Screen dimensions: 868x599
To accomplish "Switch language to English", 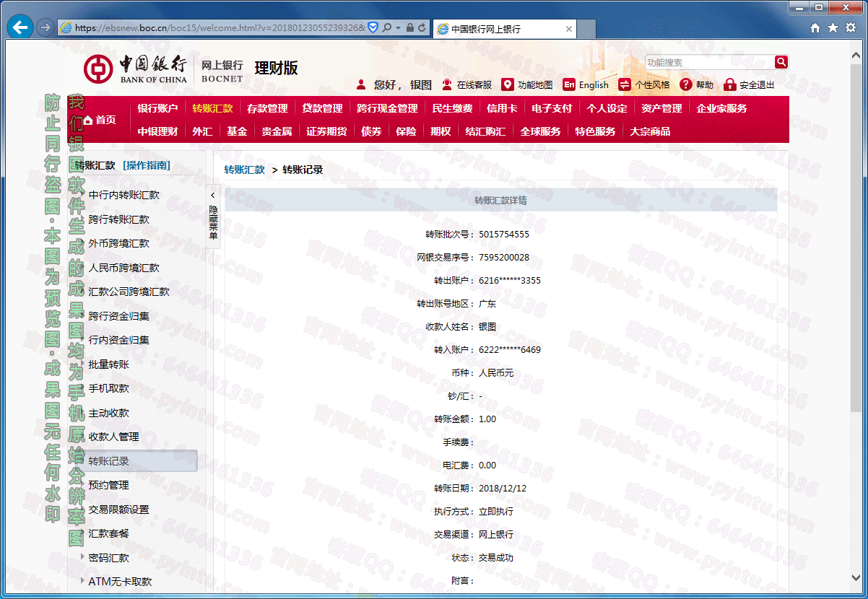I will [x=586, y=84].
